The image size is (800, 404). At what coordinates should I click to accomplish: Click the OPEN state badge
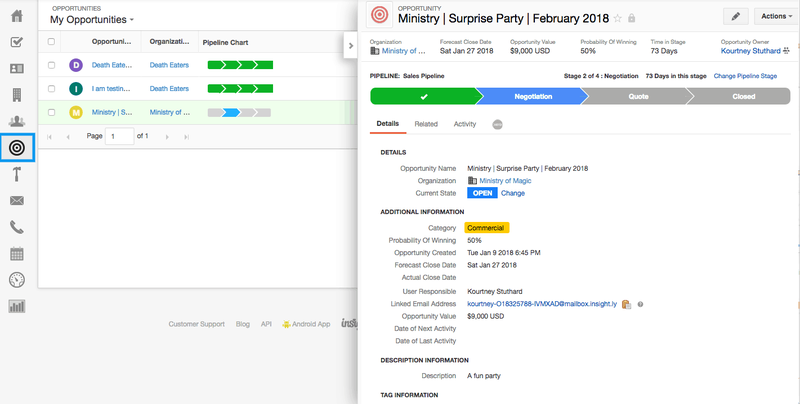(482, 193)
